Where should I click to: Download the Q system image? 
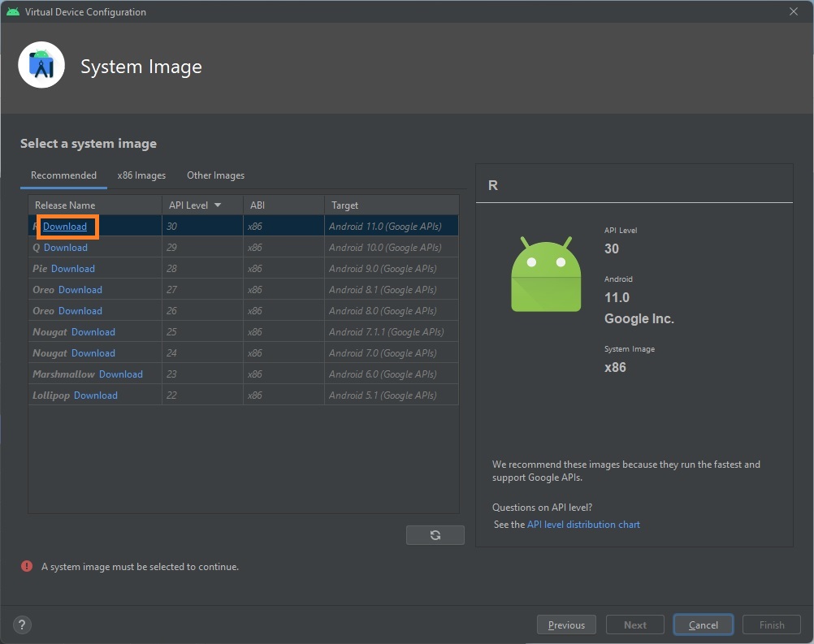click(66, 248)
